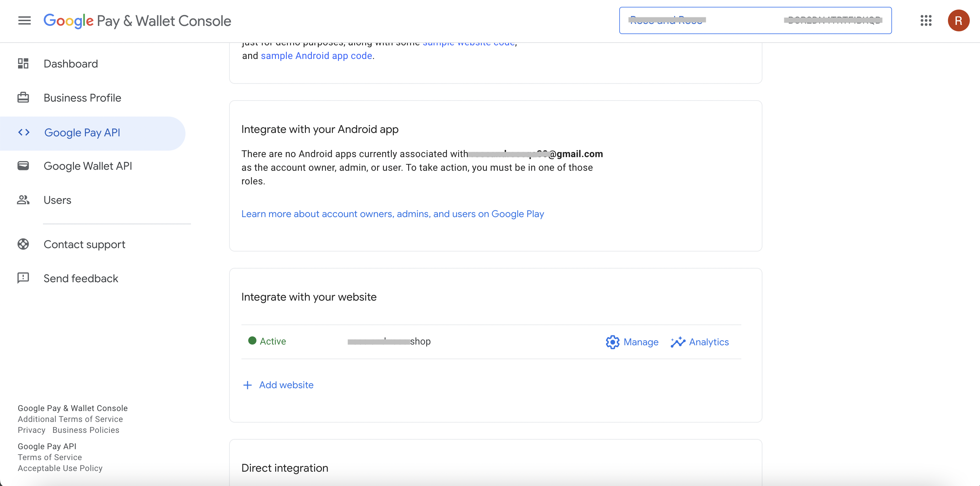980x486 pixels.
Task: Open Additional Terms of Service link
Action: [x=70, y=419]
